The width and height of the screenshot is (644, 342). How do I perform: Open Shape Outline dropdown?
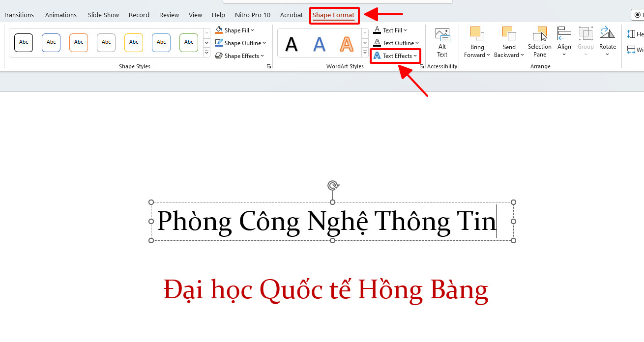coord(240,43)
